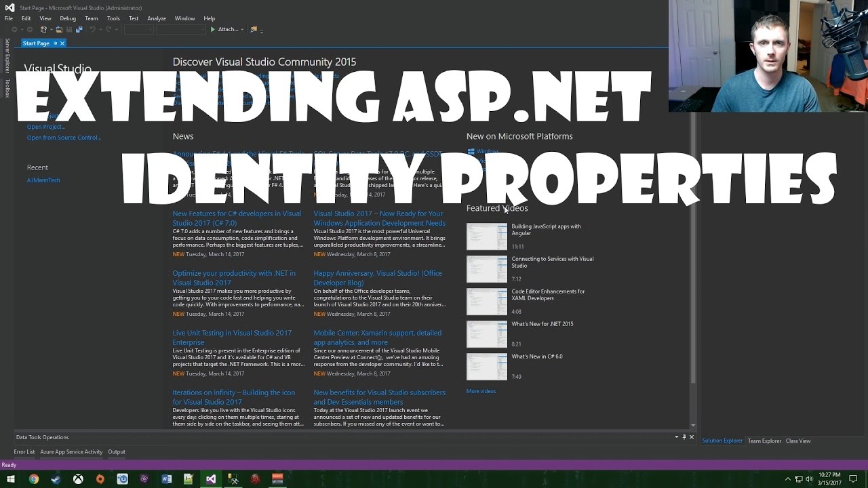This screenshot has width=868, height=488.
Task: Open What's New for .NET 2015 thumbnail
Action: [487, 334]
